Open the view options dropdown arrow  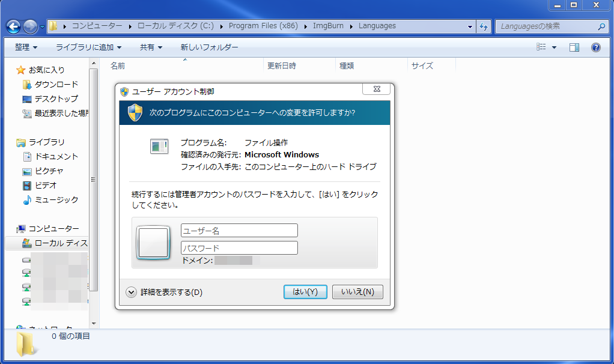click(554, 47)
